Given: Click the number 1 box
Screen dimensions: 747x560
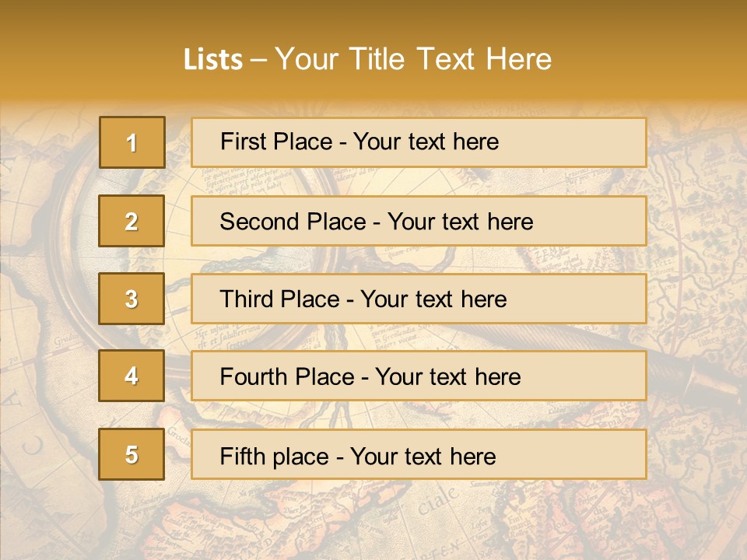Looking at the screenshot, I should (x=132, y=142).
